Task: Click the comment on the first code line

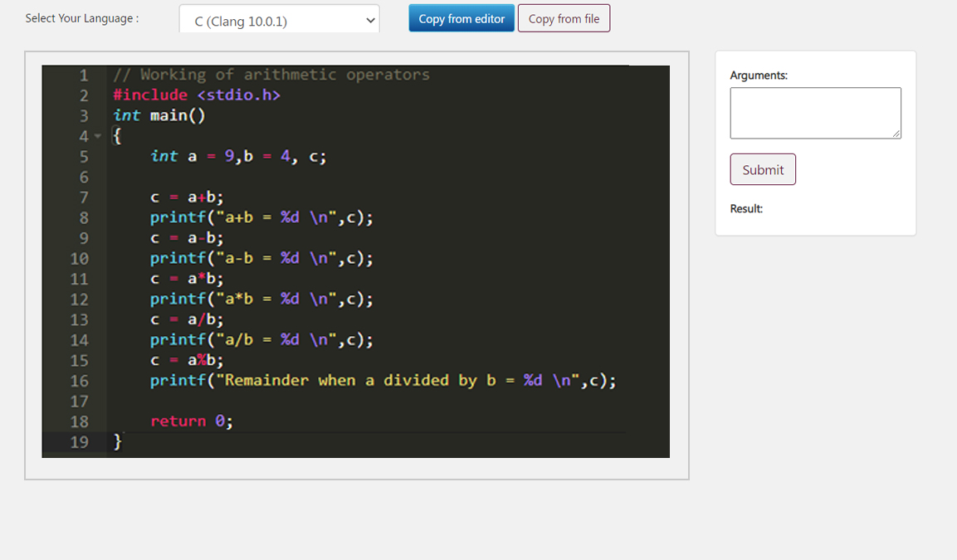Action: (x=271, y=75)
